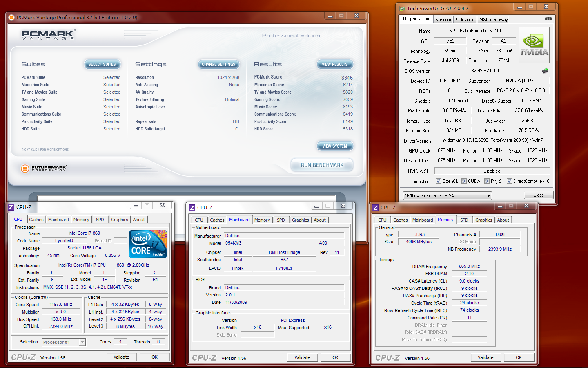Screen dimensions: 588x368
Task: Click the CAS# Latency 9.0 clocks value
Action: (469, 281)
